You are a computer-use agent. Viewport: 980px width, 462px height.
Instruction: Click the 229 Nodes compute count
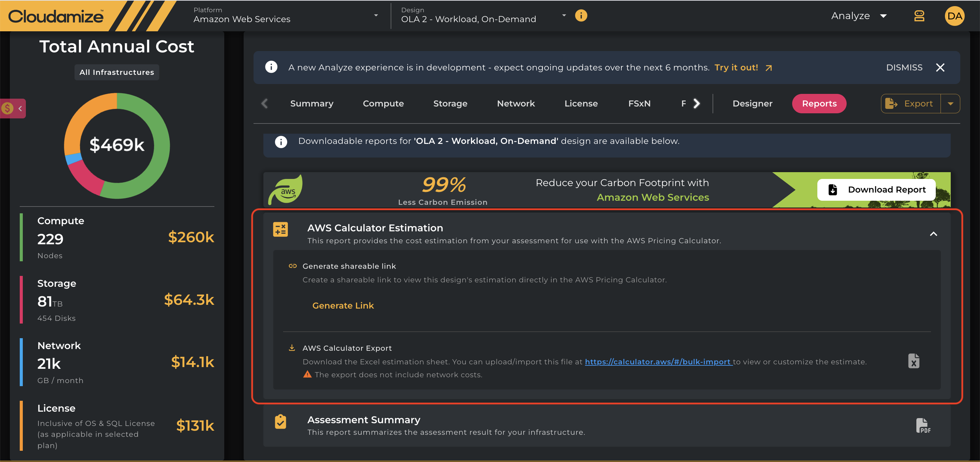coord(50,239)
